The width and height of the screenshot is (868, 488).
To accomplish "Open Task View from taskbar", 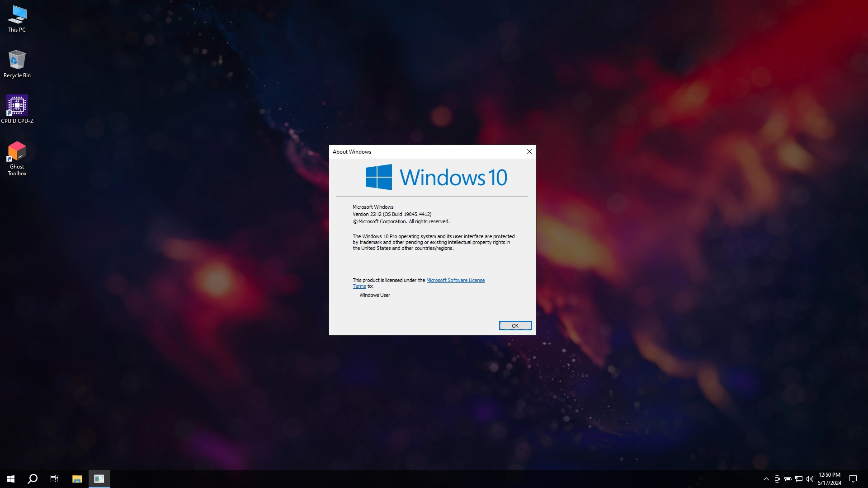I will 54,479.
